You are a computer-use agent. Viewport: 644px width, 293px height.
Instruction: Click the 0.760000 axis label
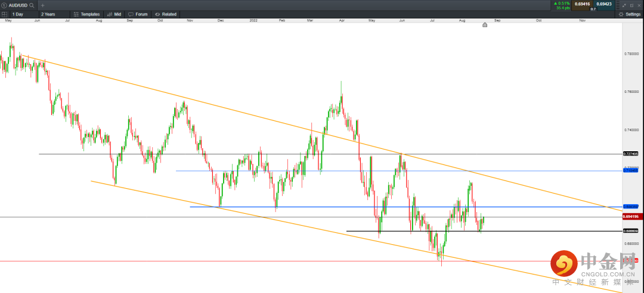tap(631, 92)
